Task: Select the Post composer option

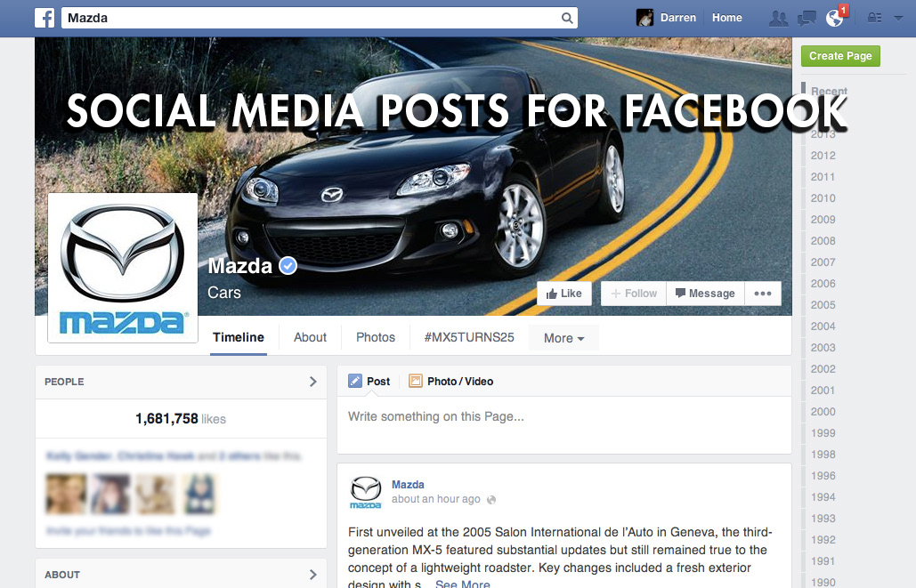Action: click(x=369, y=382)
